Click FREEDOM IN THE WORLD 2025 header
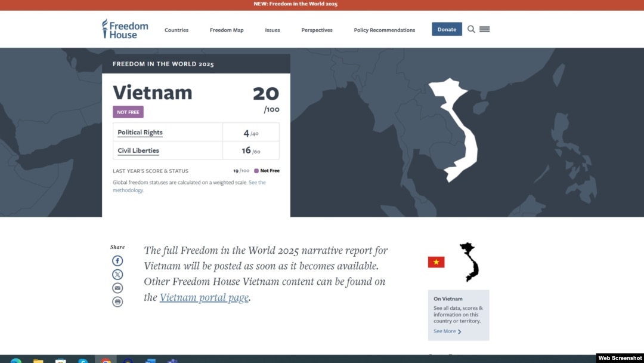644x363 pixels. point(163,64)
